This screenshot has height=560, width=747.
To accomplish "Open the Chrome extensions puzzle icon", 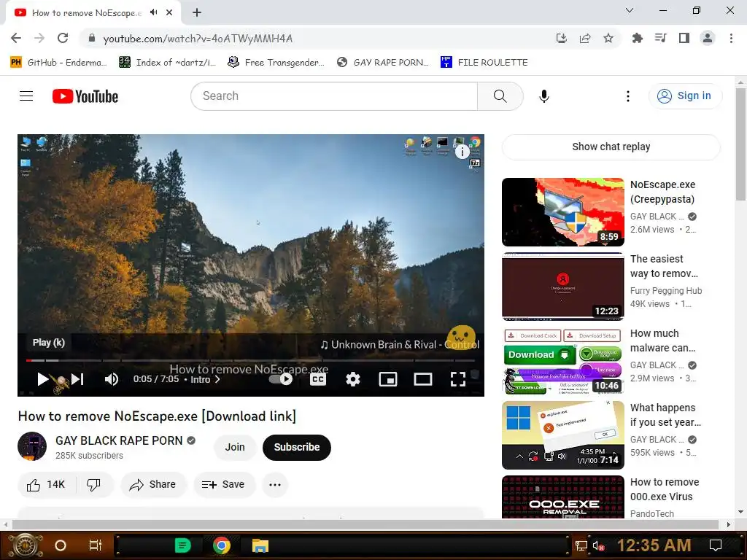I will pyautogui.click(x=637, y=38).
